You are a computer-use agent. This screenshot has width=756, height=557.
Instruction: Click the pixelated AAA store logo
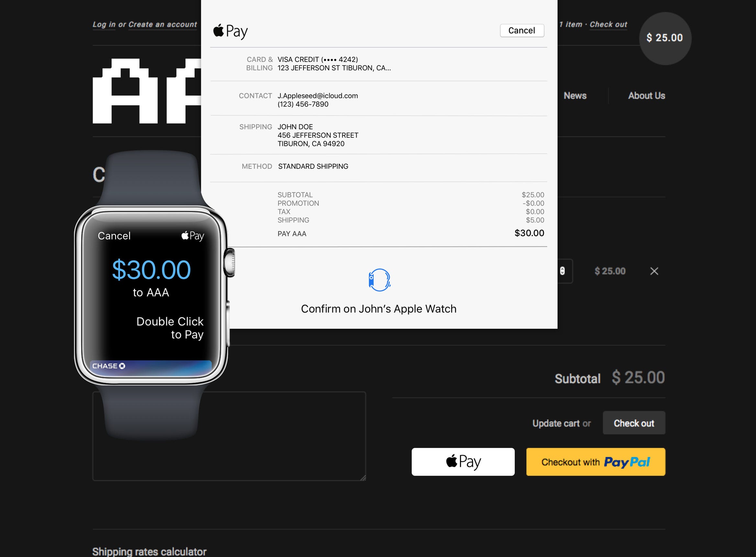point(147,91)
